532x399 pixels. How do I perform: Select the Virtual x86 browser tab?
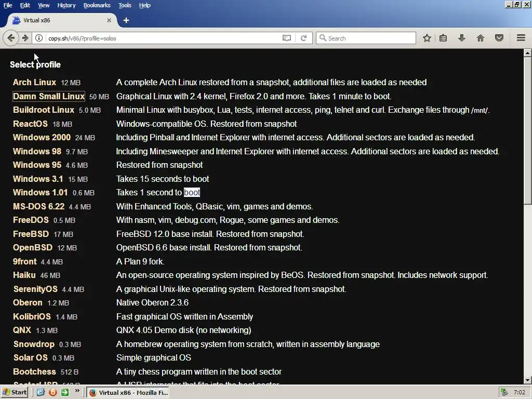61,20
